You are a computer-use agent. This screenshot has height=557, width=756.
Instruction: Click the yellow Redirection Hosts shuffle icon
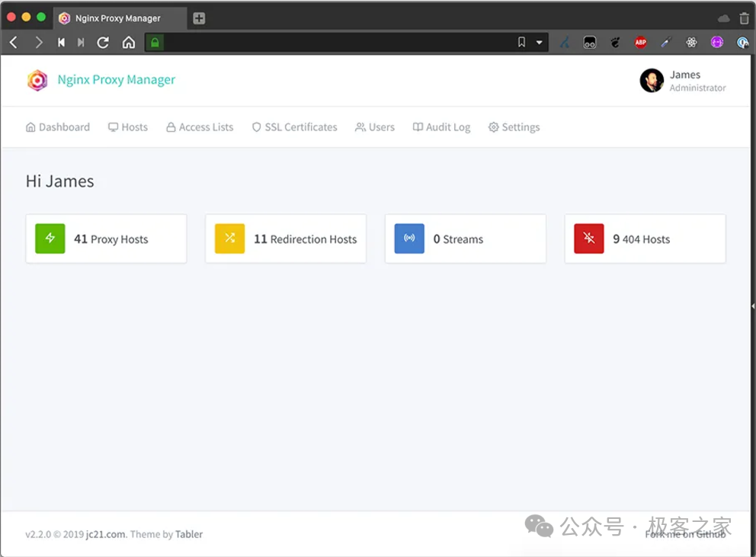pyautogui.click(x=229, y=238)
